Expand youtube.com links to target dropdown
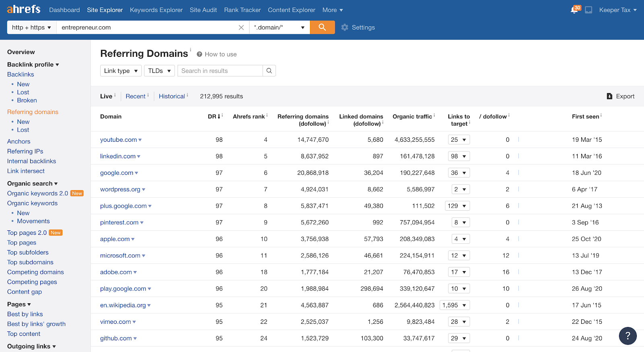Image resolution: width=644 pixels, height=352 pixels. (459, 140)
